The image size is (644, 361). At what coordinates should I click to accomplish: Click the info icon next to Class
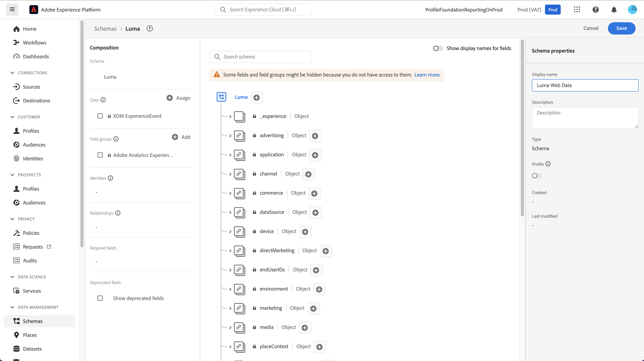[103, 100]
